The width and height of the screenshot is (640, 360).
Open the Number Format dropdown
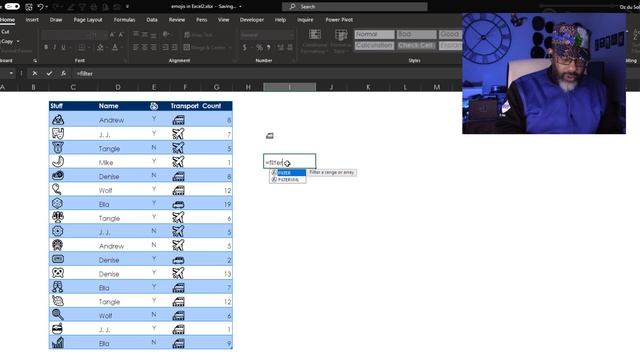point(267,35)
